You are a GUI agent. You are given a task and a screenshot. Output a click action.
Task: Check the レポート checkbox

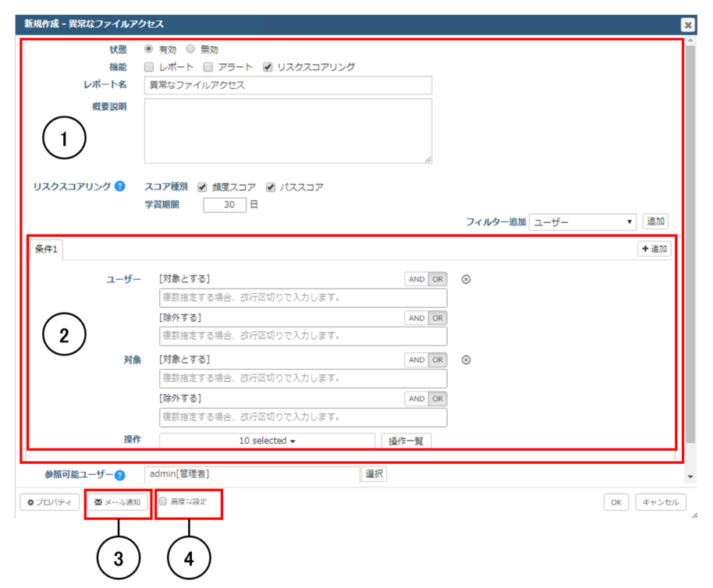tap(149, 67)
